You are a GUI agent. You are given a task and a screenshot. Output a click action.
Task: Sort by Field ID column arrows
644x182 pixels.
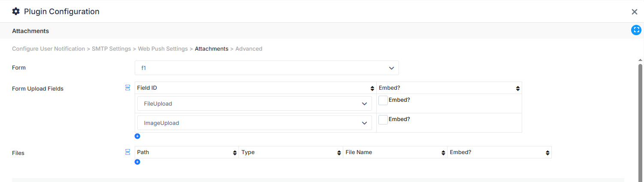pyautogui.click(x=372, y=88)
